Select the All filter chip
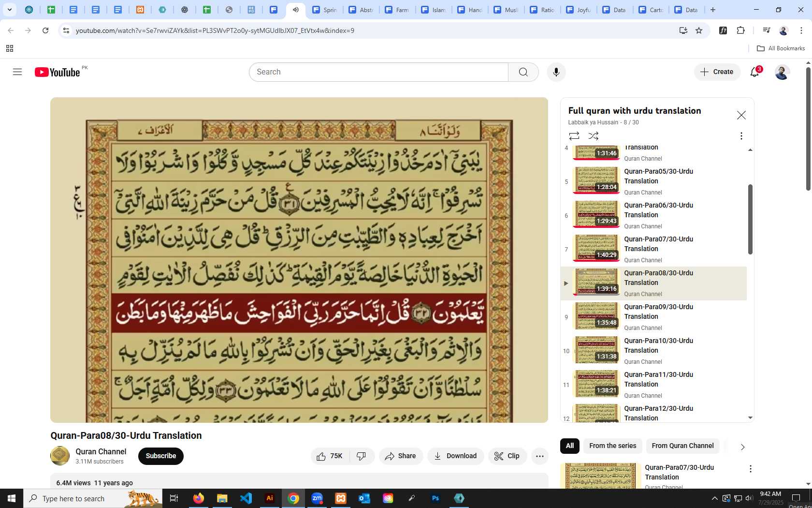812x508 pixels. point(570,446)
